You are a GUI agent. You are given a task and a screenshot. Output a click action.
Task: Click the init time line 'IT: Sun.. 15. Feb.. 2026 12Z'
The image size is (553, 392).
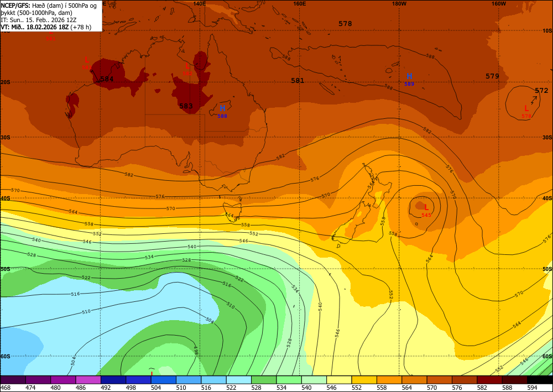click(x=39, y=20)
